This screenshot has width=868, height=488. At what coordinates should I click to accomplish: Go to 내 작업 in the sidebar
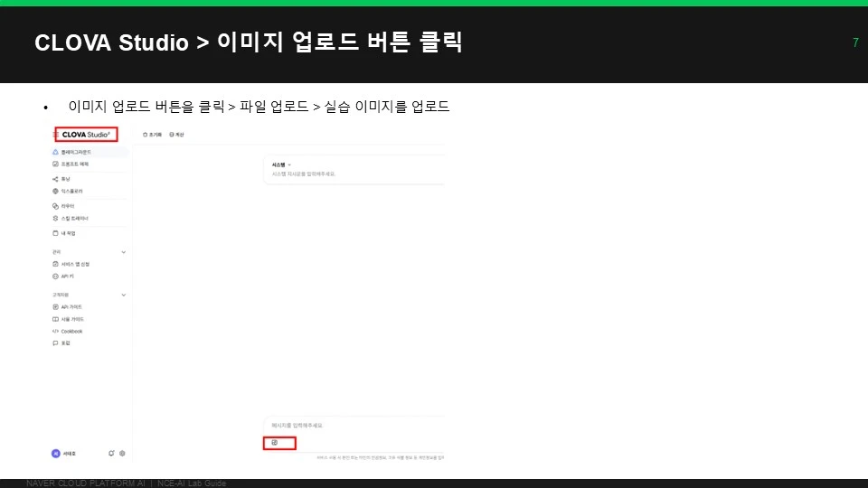(64, 233)
